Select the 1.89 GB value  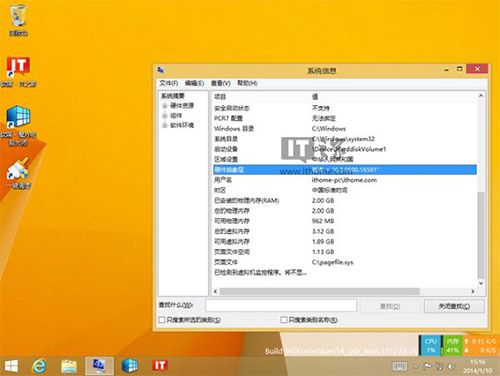[323, 241]
